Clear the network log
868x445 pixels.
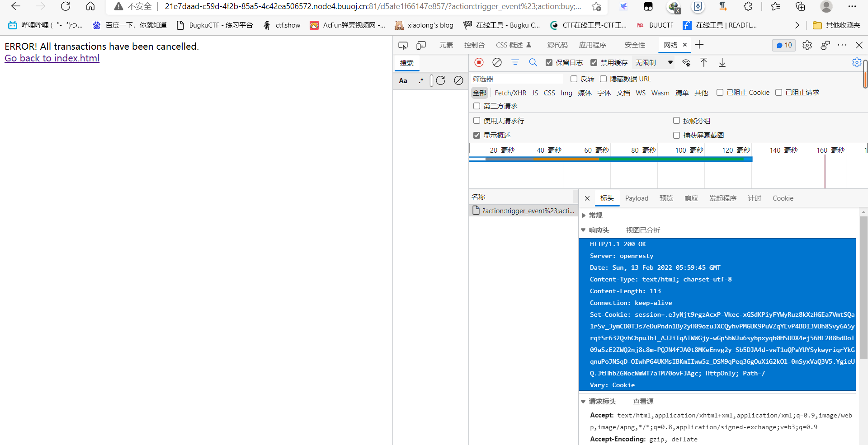(497, 62)
